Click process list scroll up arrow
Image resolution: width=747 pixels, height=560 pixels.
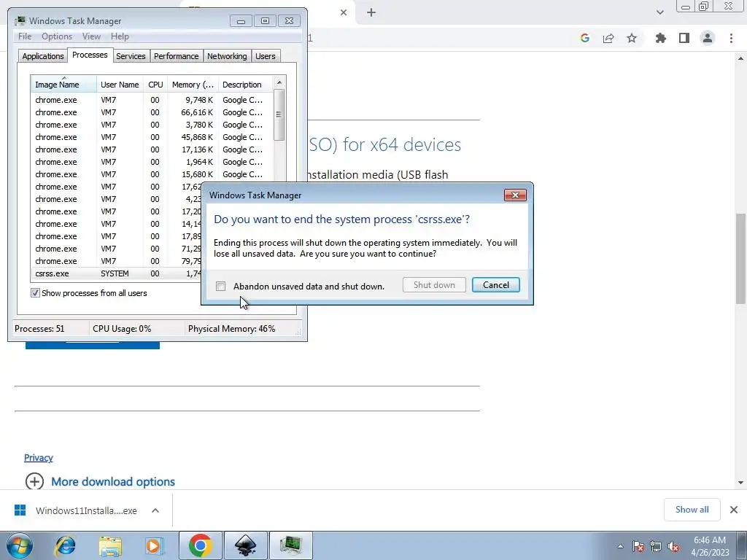[279, 82]
